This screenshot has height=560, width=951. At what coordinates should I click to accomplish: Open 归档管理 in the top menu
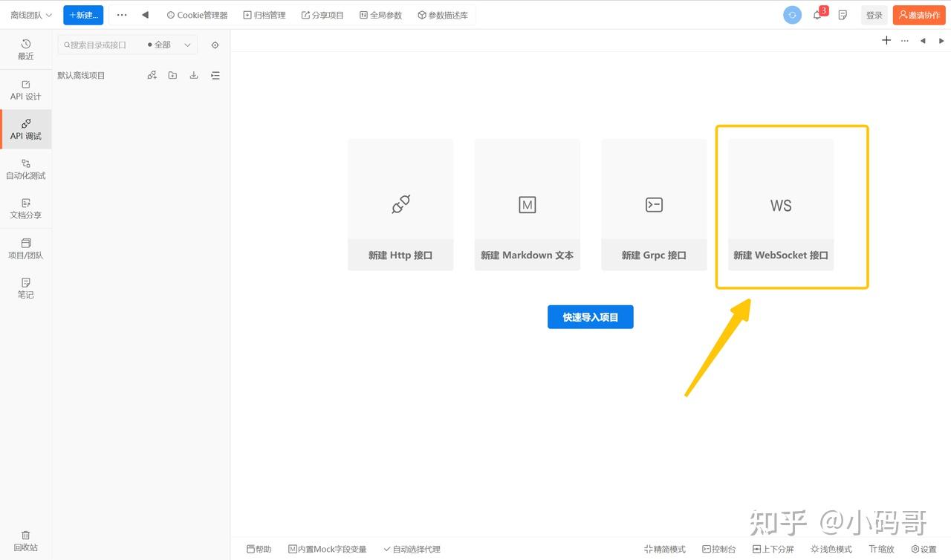264,14
